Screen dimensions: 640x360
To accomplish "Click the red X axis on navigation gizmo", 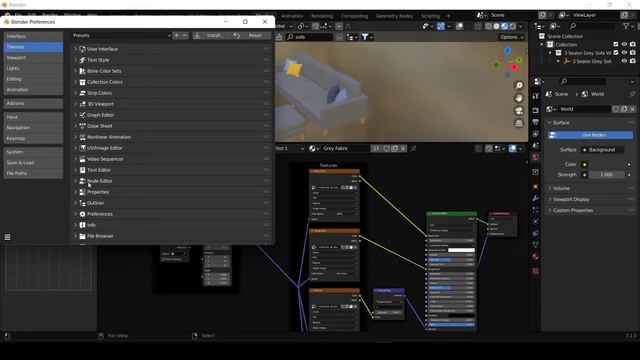I will 514,67.
